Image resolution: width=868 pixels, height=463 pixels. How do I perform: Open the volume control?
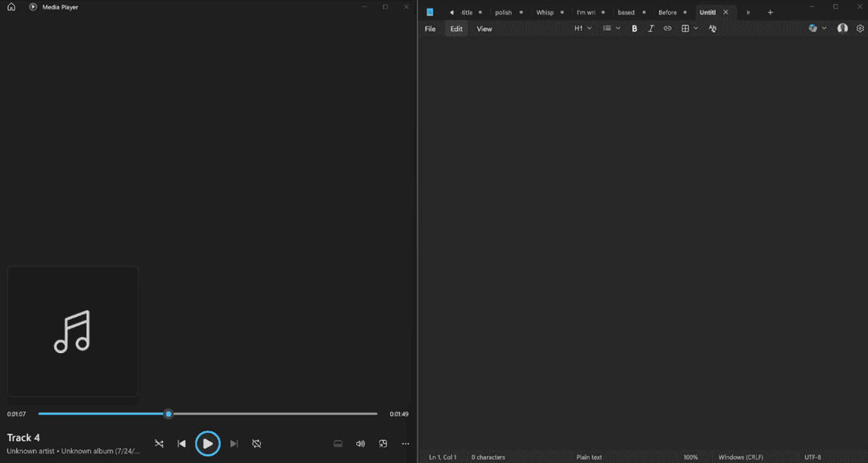point(360,444)
